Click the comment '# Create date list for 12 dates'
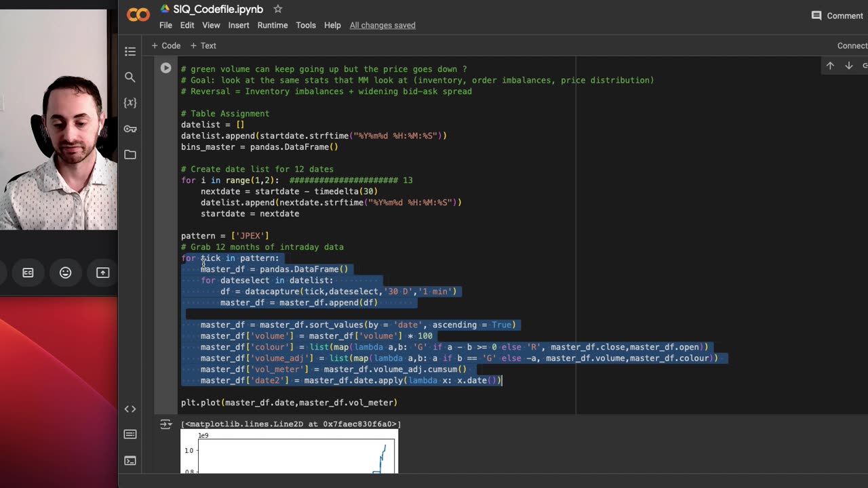 [x=257, y=169]
